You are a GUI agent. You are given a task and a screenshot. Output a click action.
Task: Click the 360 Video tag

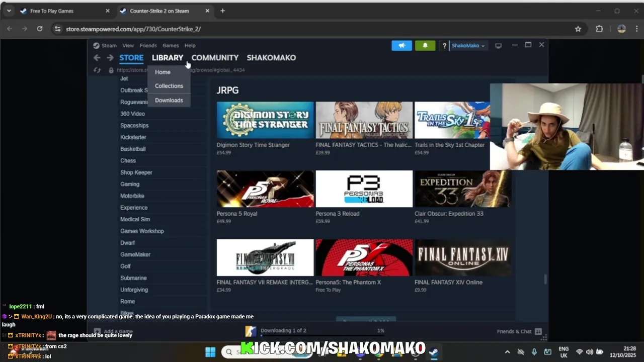(132, 114)
